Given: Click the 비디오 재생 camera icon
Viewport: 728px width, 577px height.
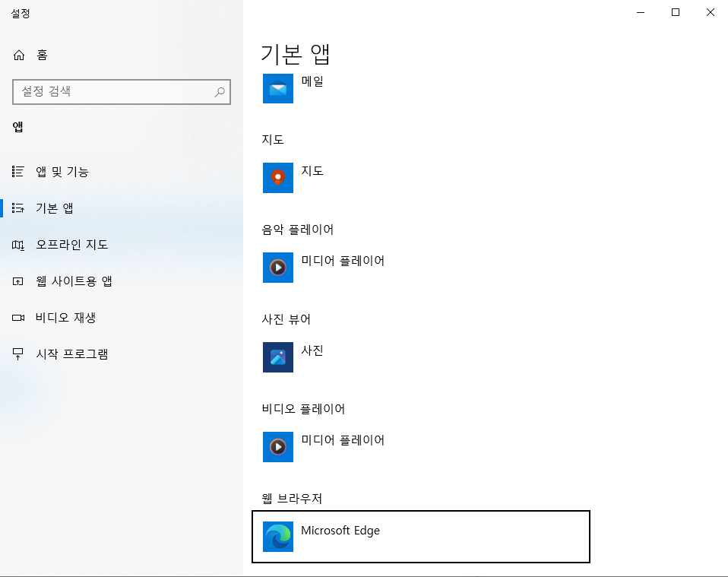Looking at the screenshot, I should [18, 318].
